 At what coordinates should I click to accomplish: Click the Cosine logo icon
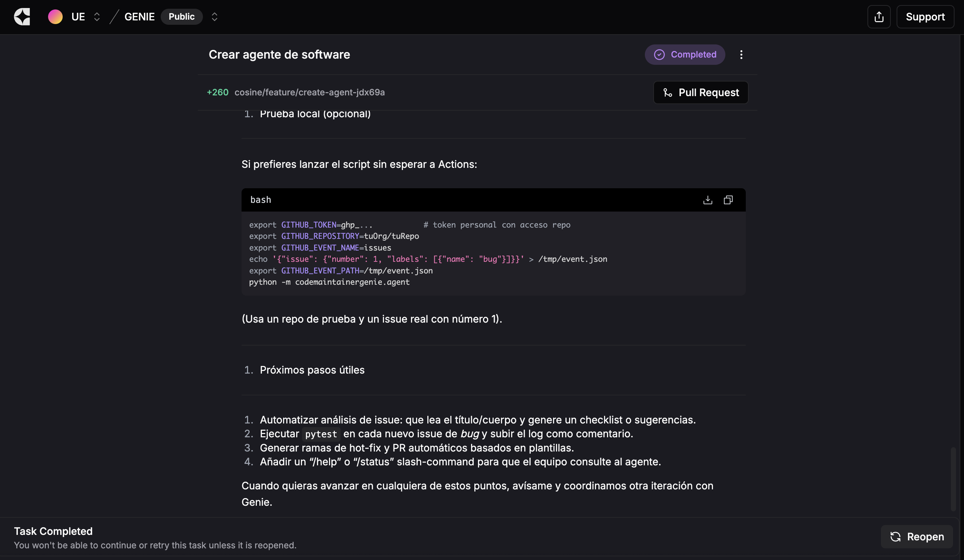(22, 17)
